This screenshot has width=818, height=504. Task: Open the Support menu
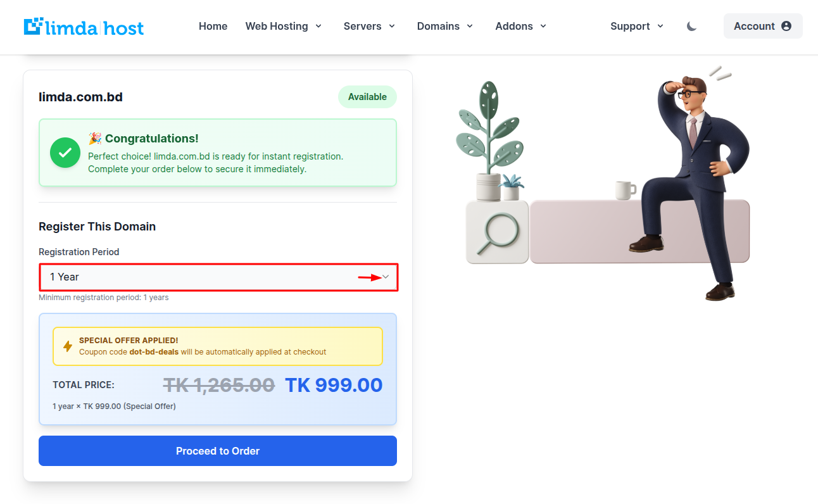coord(637,27)
